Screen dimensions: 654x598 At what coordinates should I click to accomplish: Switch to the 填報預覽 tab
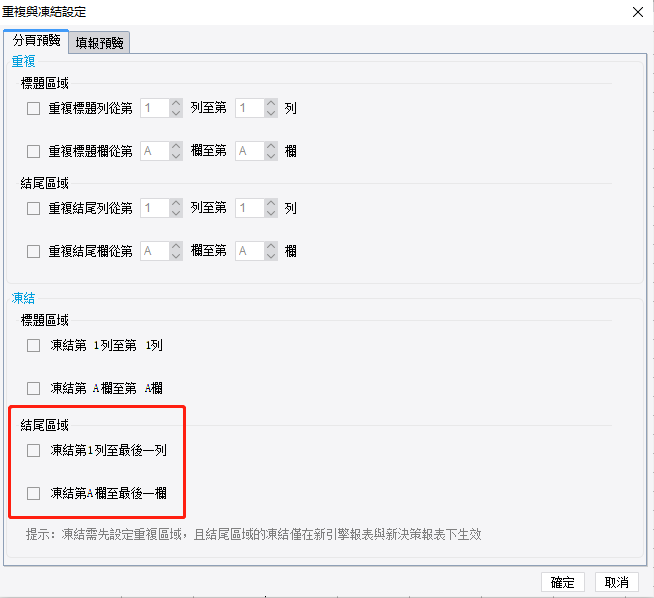pyautogui.click(x=99, y=43)
